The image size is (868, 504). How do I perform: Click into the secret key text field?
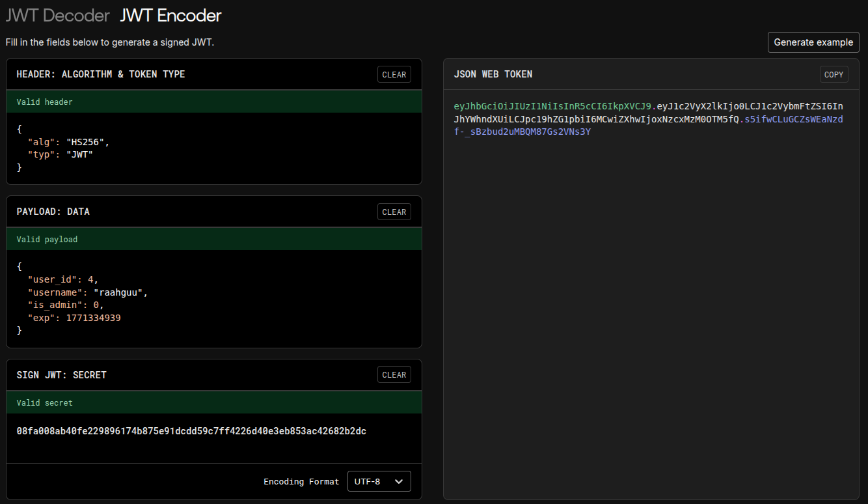click(191, 431)
